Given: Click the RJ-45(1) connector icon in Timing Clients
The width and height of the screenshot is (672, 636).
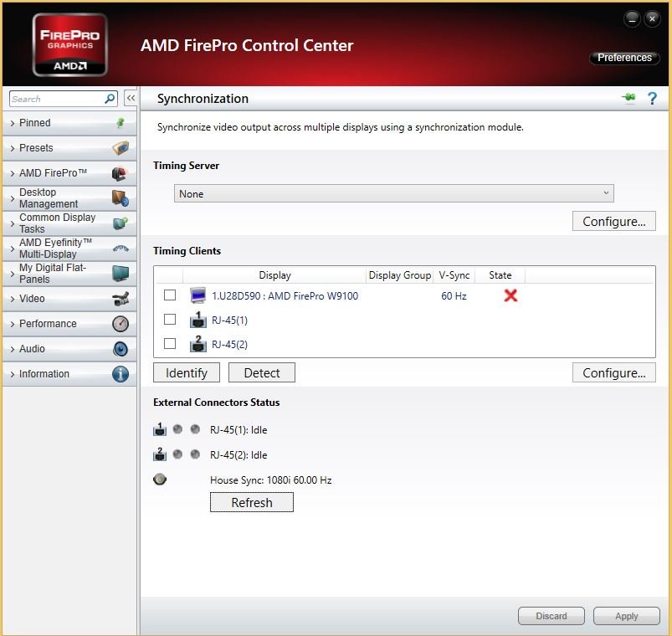Looking at the screenshot, I should point(197,320).
